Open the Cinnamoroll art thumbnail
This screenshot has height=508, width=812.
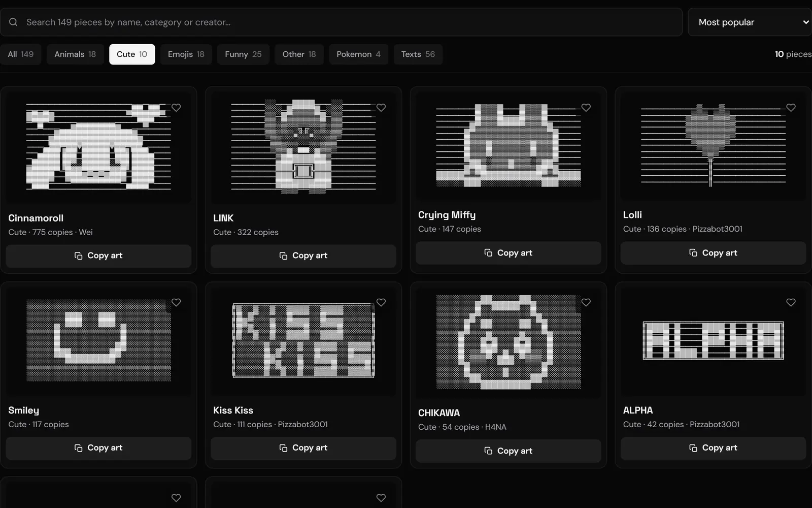[98, 147]
